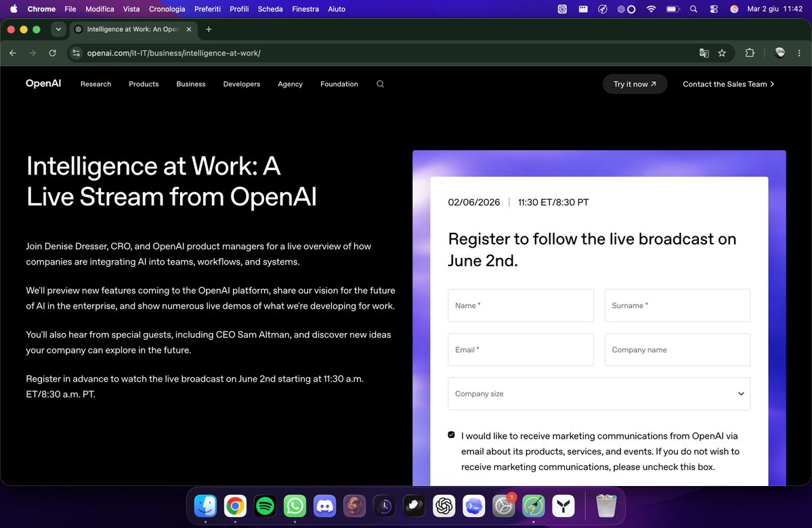The image size is (812, 528).
Task: Click the address bar URL
Action: pyautogui.click(x=173, y=53)
